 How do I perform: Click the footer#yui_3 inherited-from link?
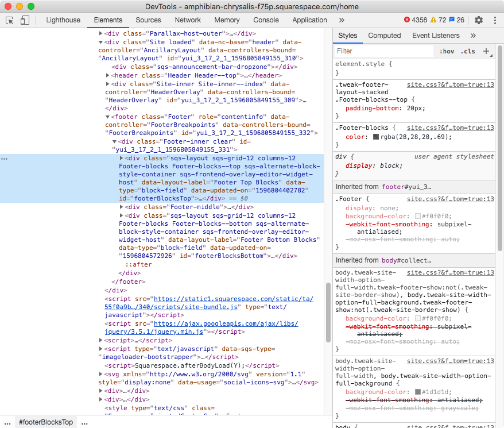pyautogui.click(x=406, y=187)
